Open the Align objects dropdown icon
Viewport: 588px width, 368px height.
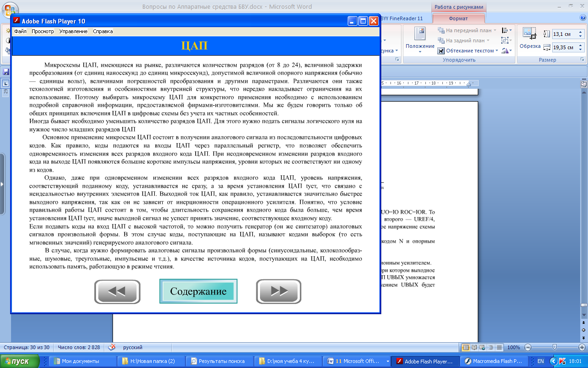[507, 30]
